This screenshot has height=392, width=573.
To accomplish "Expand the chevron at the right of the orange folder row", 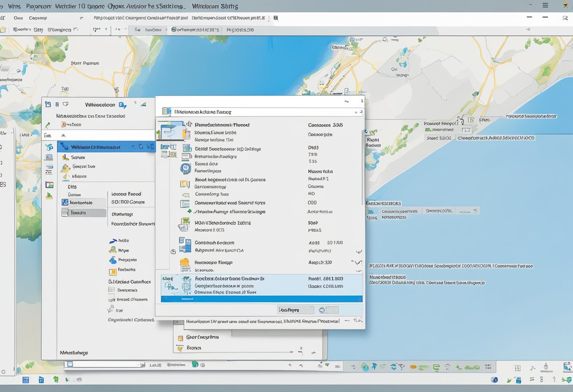I will (x=357, y=262).
